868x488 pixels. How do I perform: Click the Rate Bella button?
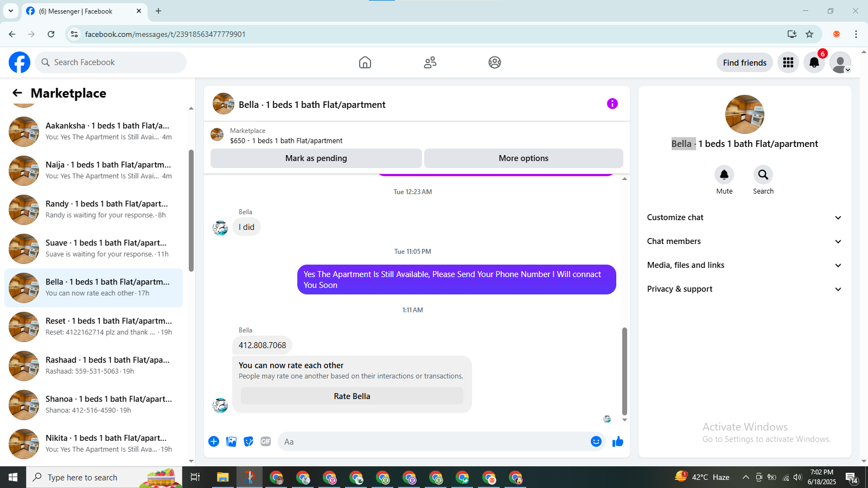click(x=352, y=396)
